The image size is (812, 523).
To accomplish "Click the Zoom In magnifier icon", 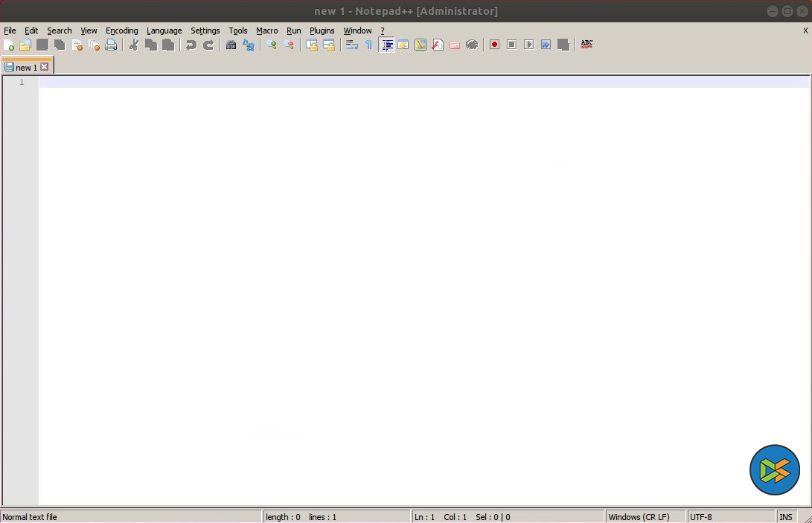I will (272, 45).
